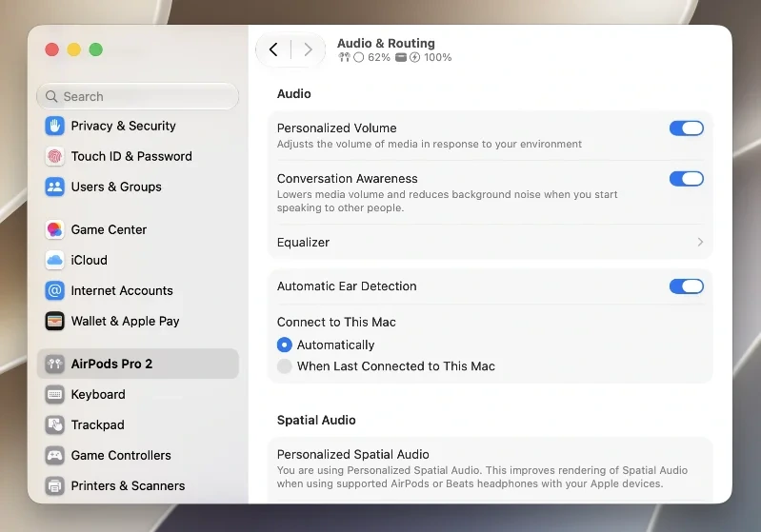Click the Game Controllers gamepad icon
The width and height of the screenshot is (761, 532).
point(55,455)
